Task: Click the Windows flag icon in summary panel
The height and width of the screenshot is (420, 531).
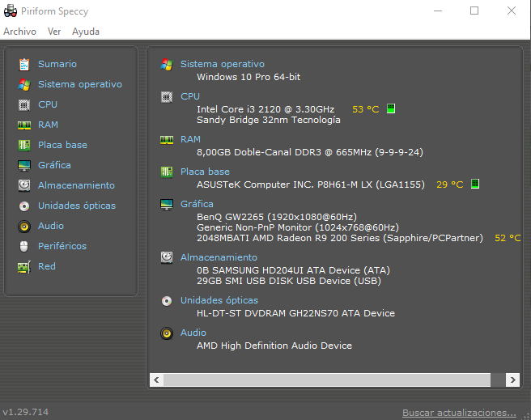Action: [167, 64]
